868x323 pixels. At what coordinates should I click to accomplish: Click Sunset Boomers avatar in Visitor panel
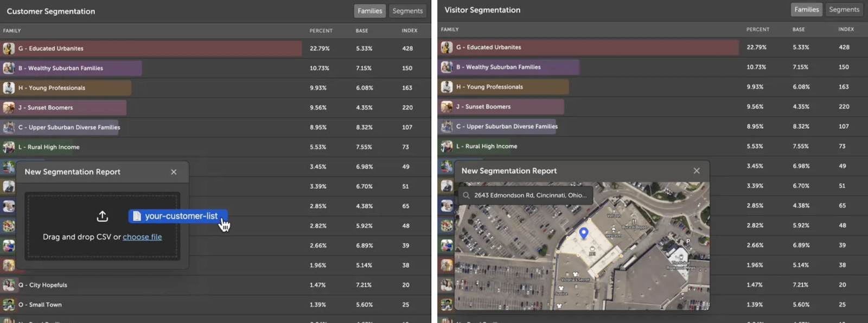(446, 106)
